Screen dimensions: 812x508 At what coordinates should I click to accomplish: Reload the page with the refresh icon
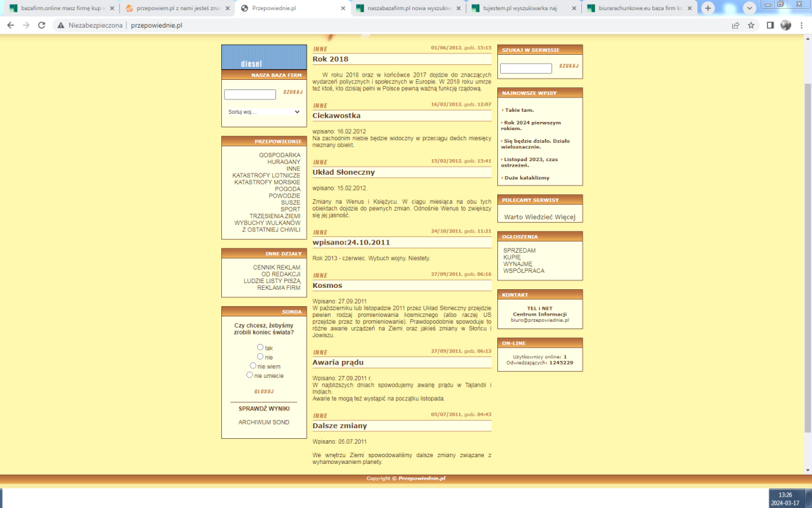42,25
